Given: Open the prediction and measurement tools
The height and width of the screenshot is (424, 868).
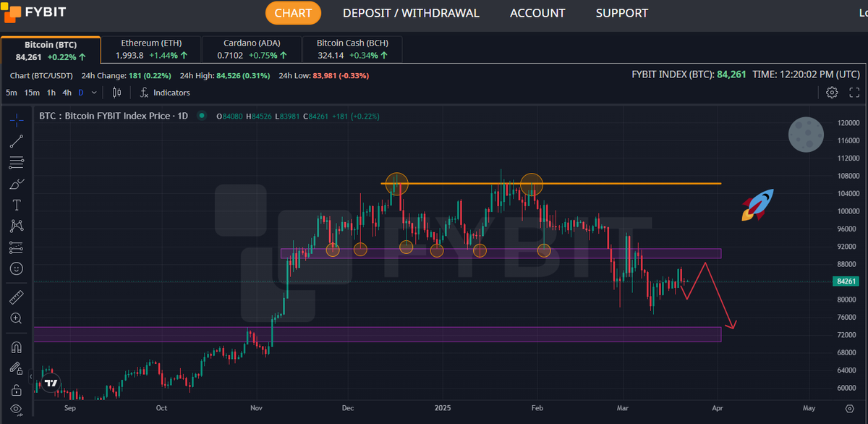Looking at the screenshot, I should [x=17, y=247].
